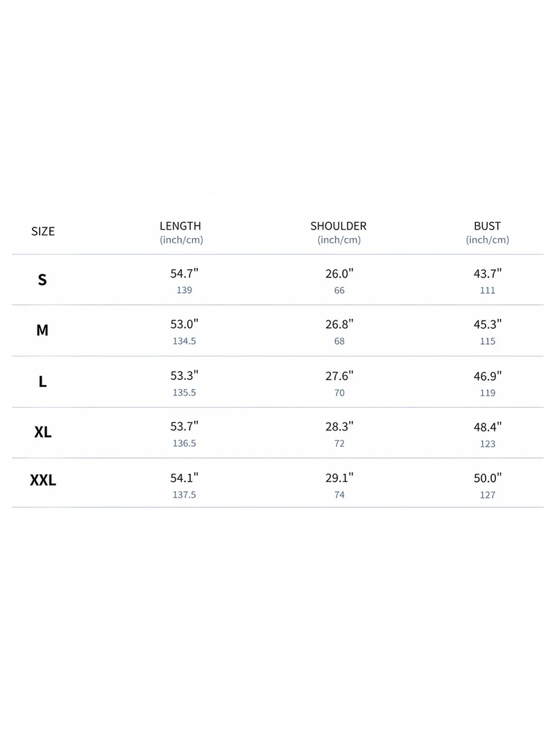Image resolution: width=555 pixels, height=756 pixels.
Task: Select the 53.7" XL length value
Action: point(185,427)
